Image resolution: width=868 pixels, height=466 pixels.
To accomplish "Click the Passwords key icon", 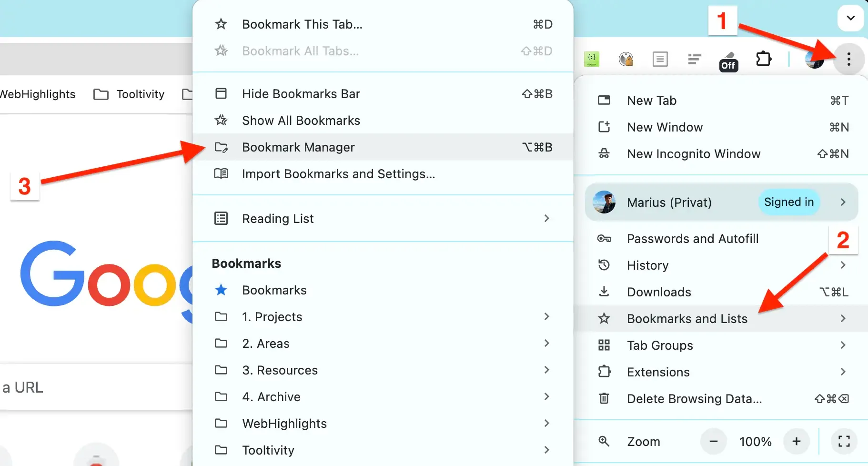I will [x=604, y=238].
